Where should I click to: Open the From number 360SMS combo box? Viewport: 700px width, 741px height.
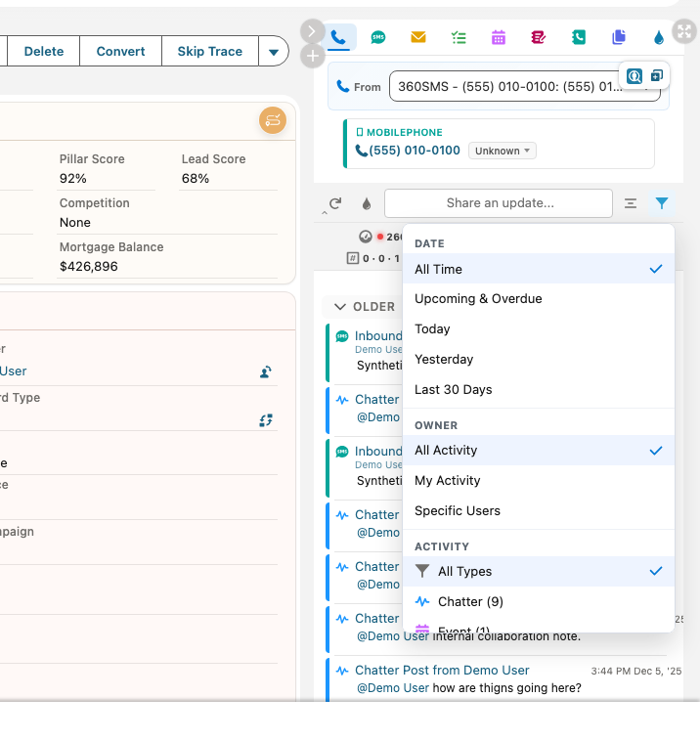tap(525, 86)
